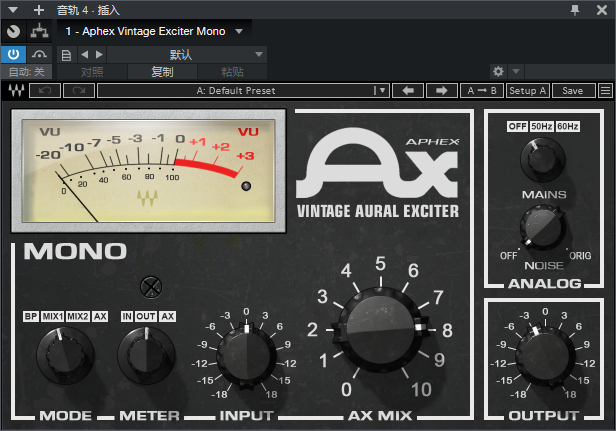Open the routing/sidechain icon
Screen dimensions: 616x431
pyautogui.click(x=39, y=31)
